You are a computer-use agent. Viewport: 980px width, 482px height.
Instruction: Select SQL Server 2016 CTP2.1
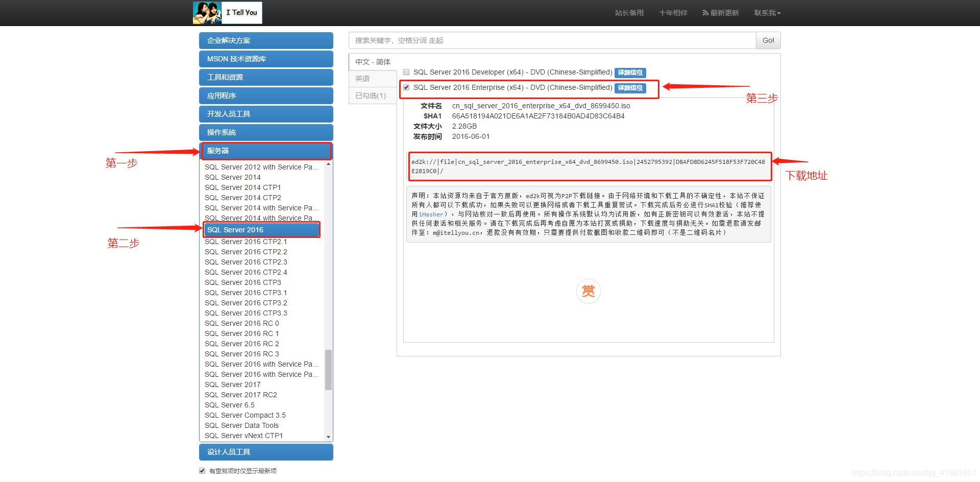tap(246, 242)
